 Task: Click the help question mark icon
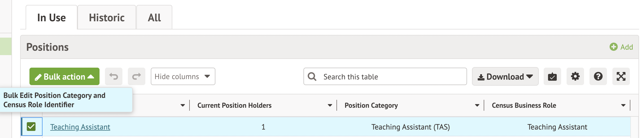point(598,76)
